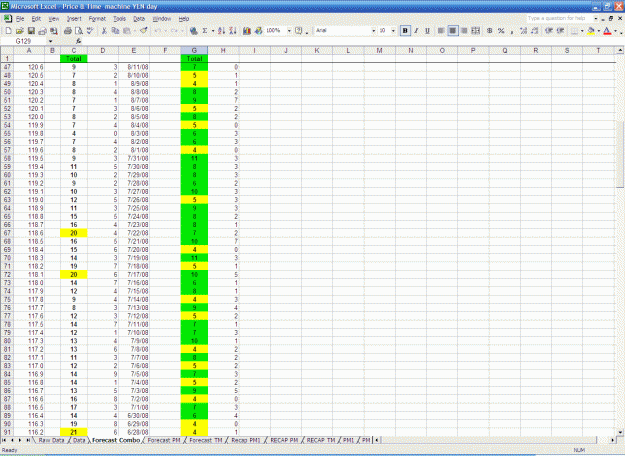Select row 67 header
625x456 pixels.
pos(7,233)
